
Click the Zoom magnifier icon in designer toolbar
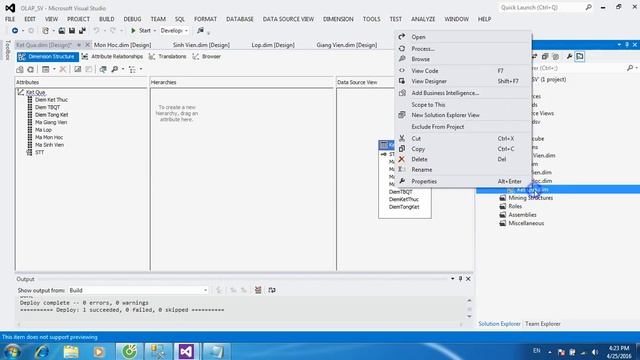pos(115,69)
